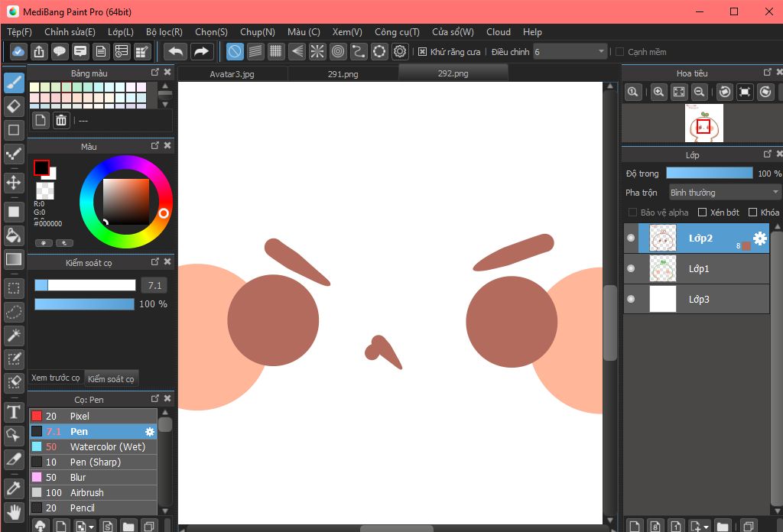Click the export share toolbar icon

coord(39,51)
